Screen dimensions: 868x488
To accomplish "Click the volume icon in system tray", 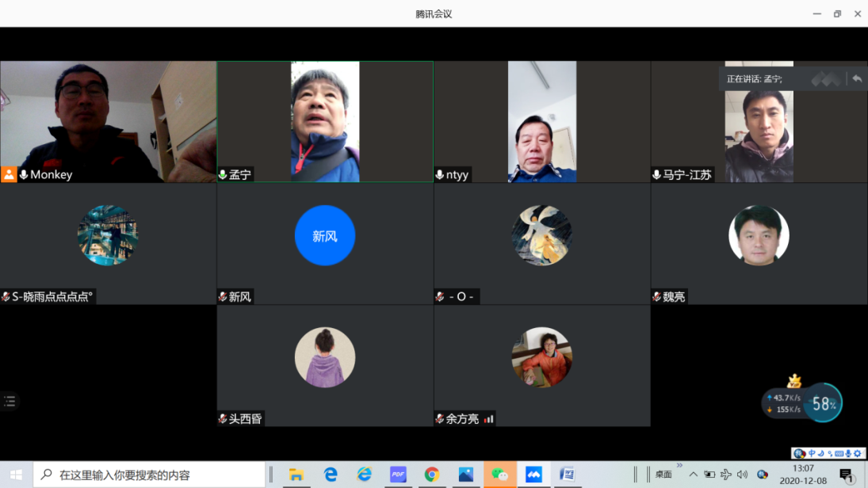I will 742,475.
